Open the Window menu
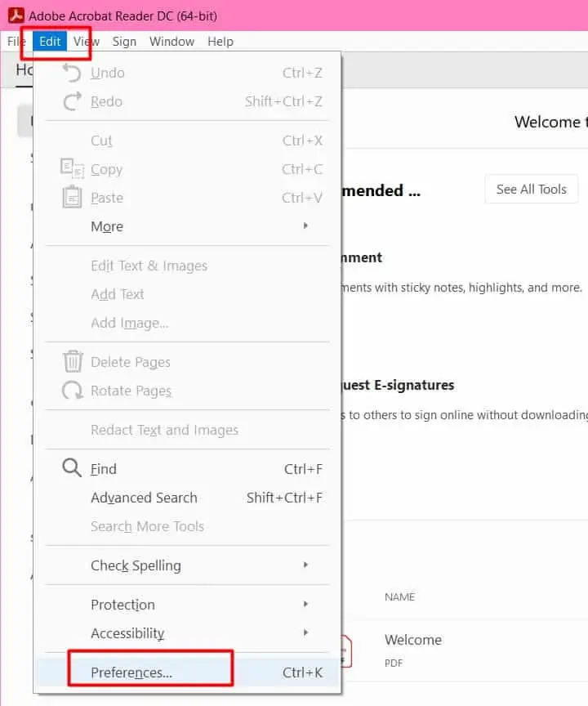The image size is (588, 706). pyautogui.click(x=171, y=41)
